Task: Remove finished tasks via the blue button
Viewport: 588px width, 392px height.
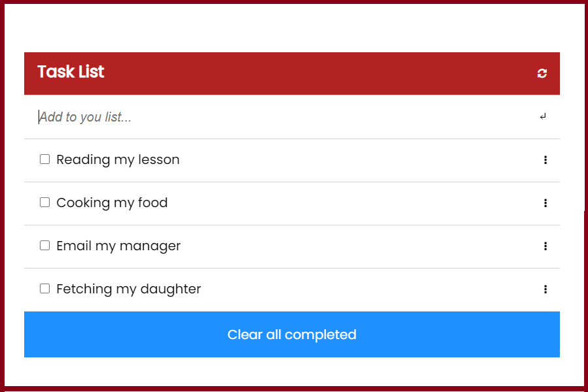Action: click(291, 335)
